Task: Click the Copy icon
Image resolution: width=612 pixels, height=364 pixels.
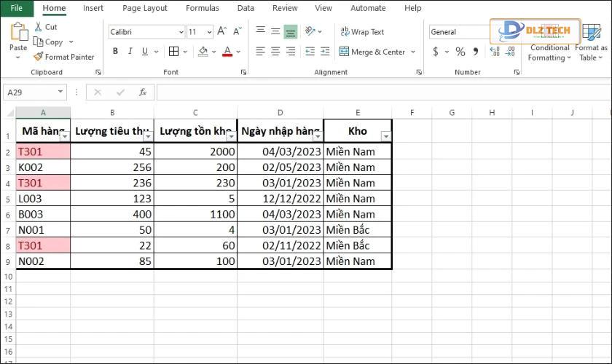Action: point(38,41)
